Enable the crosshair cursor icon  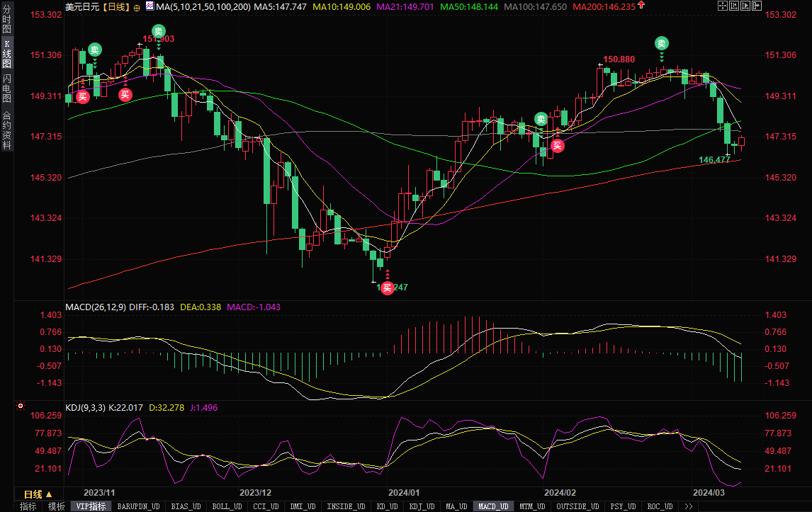pos(723,6)
